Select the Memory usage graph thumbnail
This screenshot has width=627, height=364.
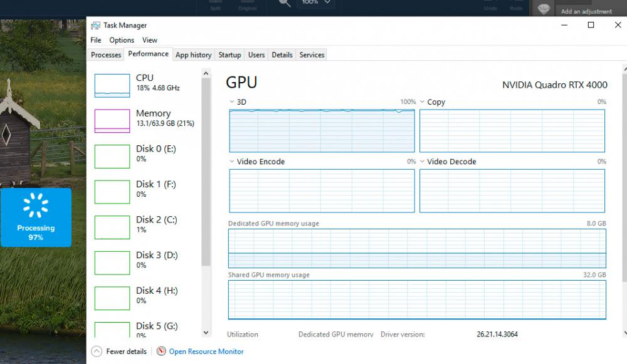click(x=112, y=121)
